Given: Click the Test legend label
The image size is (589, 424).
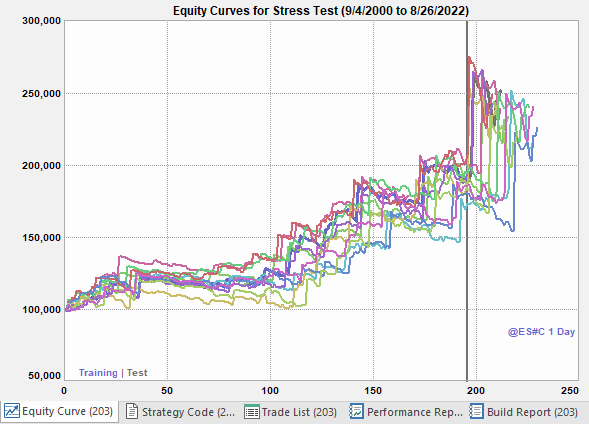Looking at the screenshot, I should 137,373.
